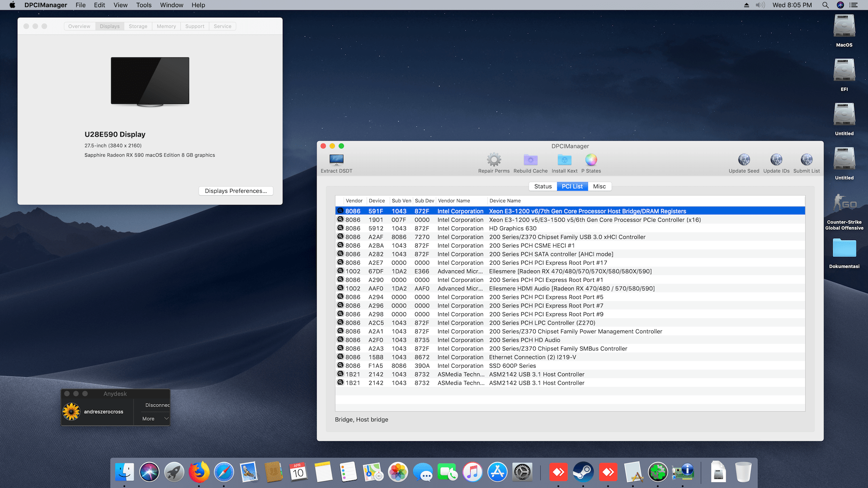Click the Submit List icon
The width and height of the screenshot is (868, 488).
(806, 160)
